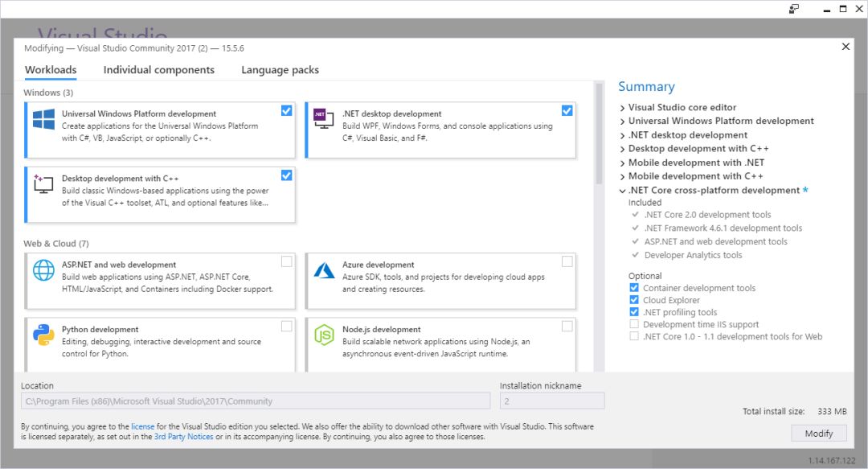Click the 333 MB total install size value
The height and width of the screenshot is (469, 868).
tap(832, 411)
